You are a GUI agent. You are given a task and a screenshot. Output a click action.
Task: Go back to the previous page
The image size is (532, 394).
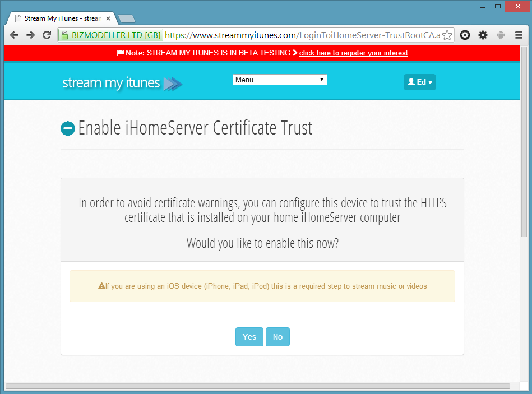[14, 35]
